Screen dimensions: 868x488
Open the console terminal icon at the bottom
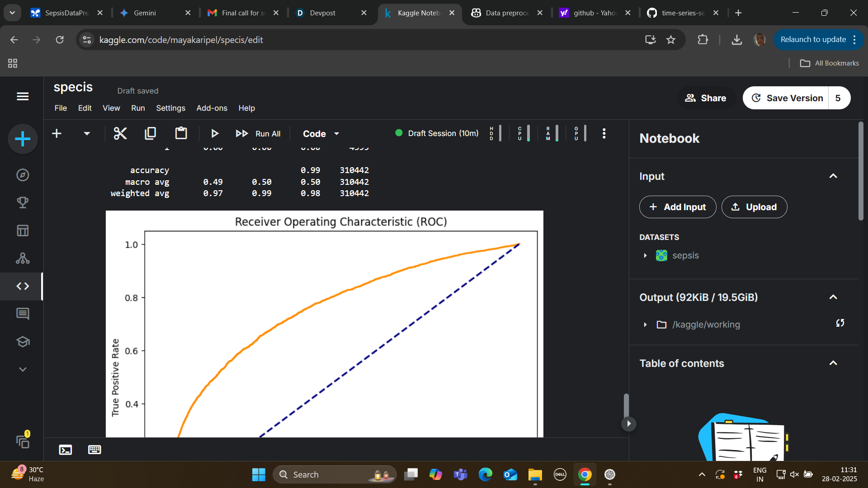click(x=66, y=450)
